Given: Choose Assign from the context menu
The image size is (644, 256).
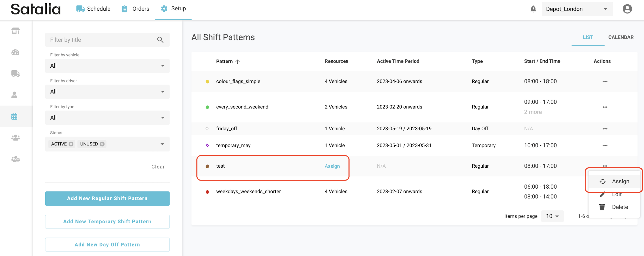Looking at the screenshot, I should point(620,181).
